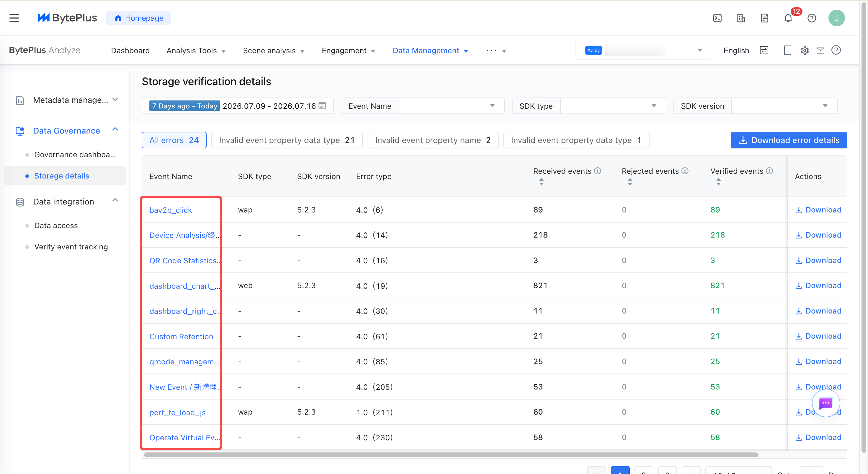
Task: Sort by Verified events column
Action: (x=718, y=181)
